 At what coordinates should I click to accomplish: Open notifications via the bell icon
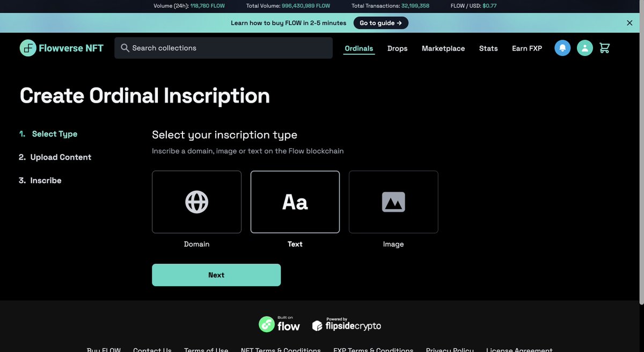pyautogui.click(x=562, y=47)
